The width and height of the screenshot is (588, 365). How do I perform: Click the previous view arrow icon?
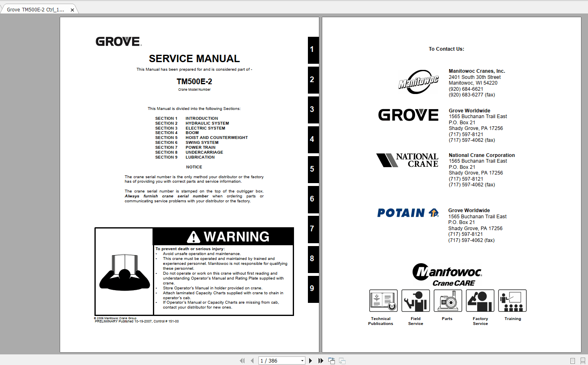331,361
